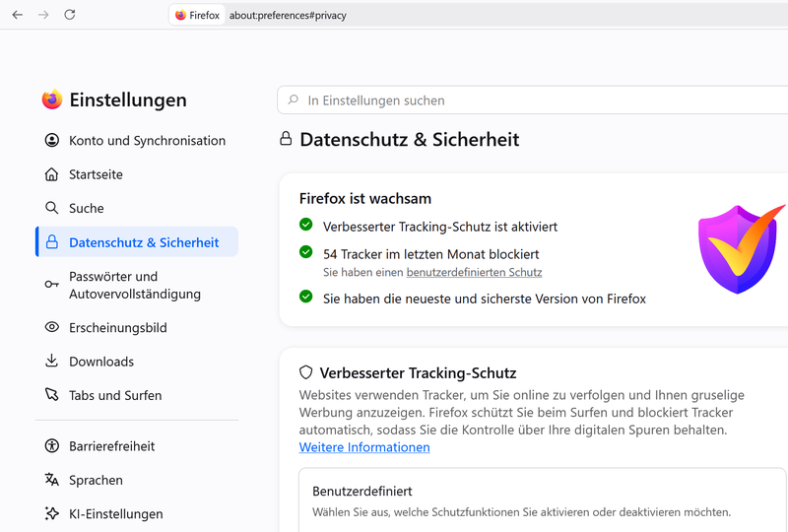Open the Barrierefreiheit section

(137, 446)
